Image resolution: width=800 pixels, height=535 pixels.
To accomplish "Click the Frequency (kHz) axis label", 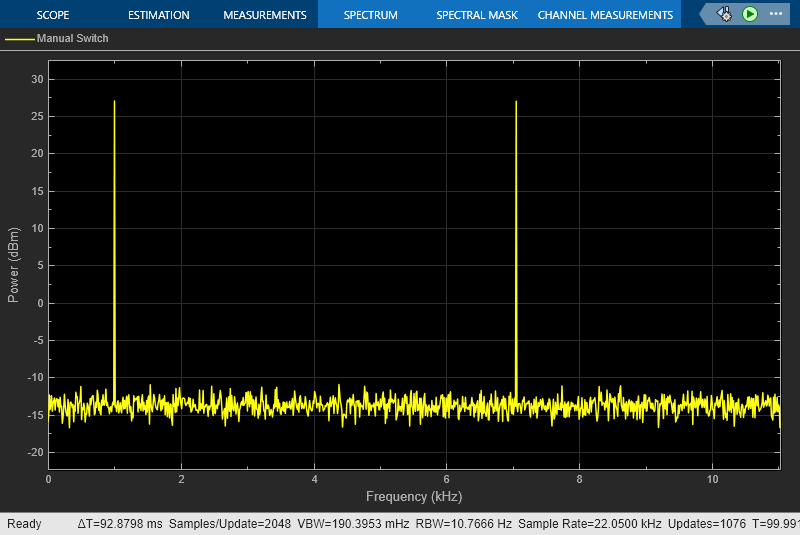I will 414,496.
